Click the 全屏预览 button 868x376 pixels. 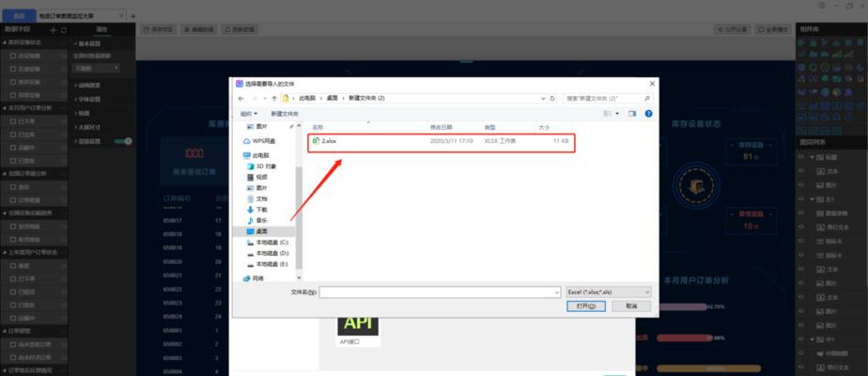pyautogui.click(x=773, y=29)
